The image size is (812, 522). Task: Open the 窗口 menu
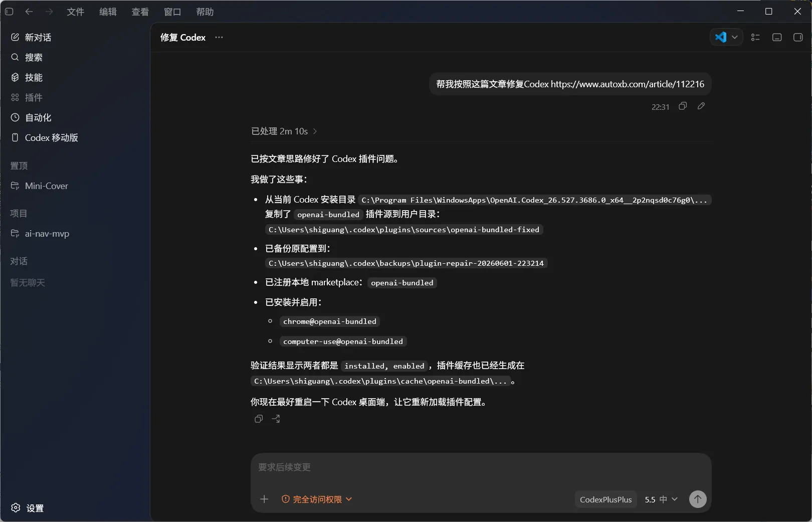point(172,12)
